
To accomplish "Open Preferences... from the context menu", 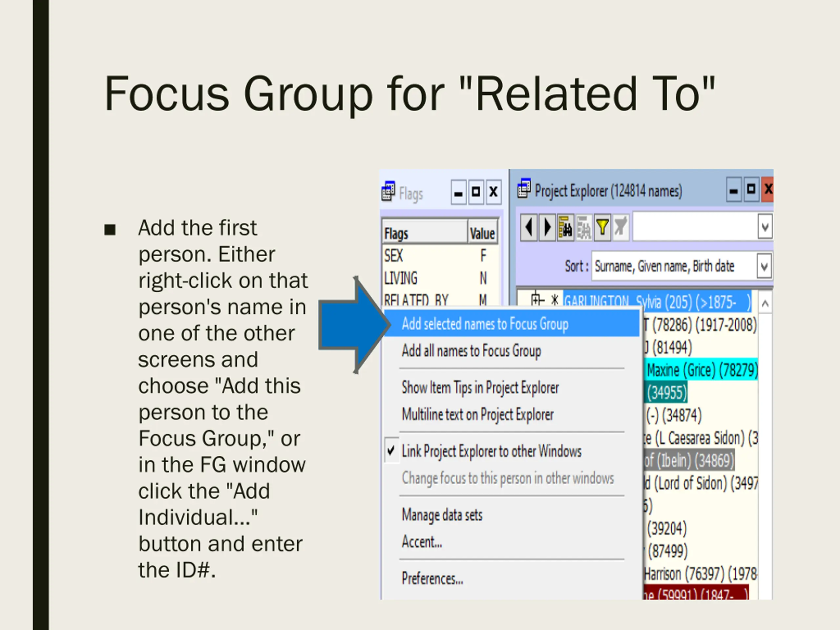I will pos(432,579).
